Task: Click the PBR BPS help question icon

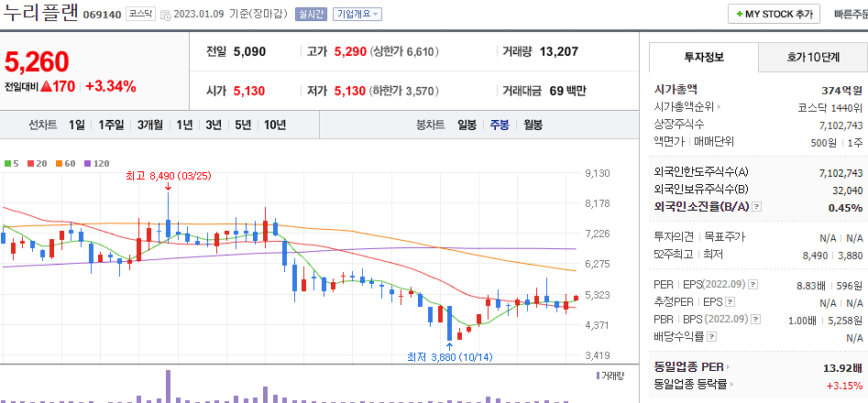Action: click(756, 320)
